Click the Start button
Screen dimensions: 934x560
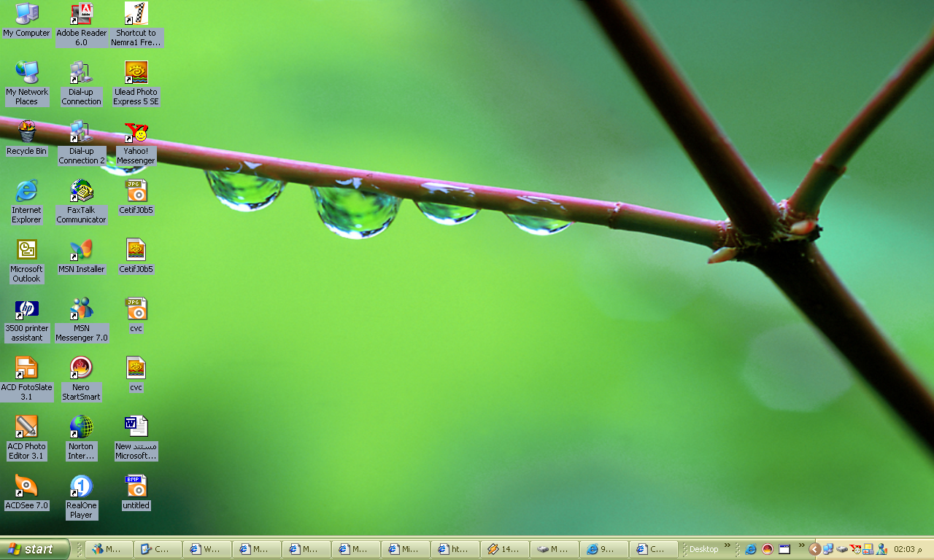pos(35,549)
